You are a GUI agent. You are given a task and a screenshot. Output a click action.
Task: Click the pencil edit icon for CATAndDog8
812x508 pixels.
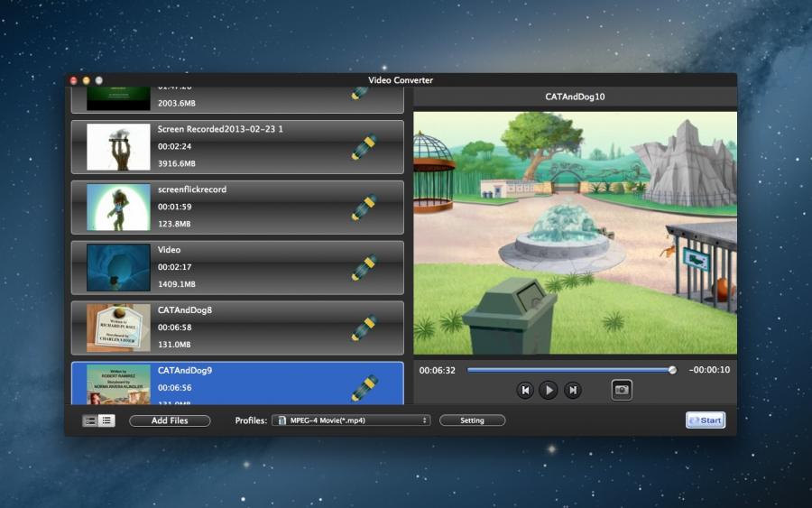(364, 328)
